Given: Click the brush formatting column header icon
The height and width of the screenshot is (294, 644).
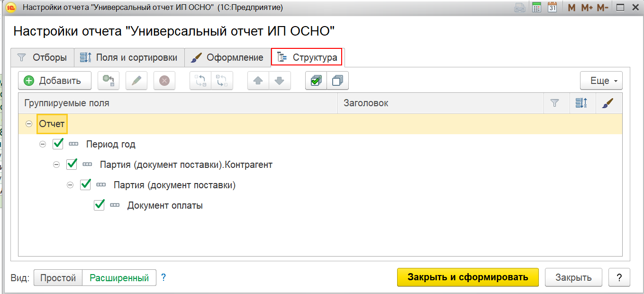Looking at the screenshot, I should 609,103.
